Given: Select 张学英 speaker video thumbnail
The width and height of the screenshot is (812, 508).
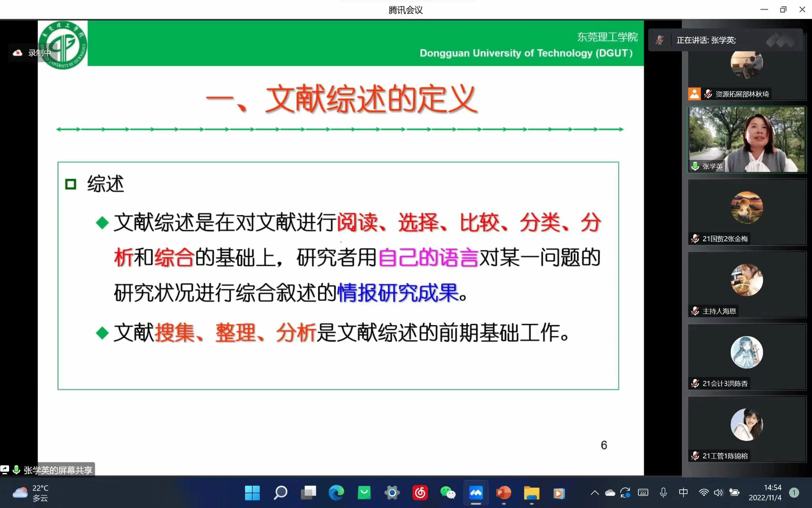Looking at the screenshot, I should coord(747,139).
